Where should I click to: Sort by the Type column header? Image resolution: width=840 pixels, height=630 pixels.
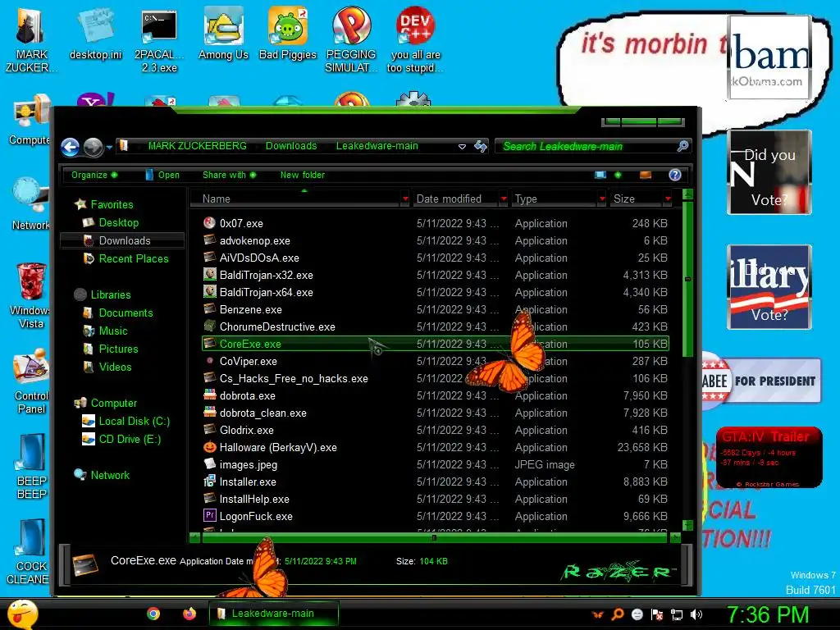(555, 199)
